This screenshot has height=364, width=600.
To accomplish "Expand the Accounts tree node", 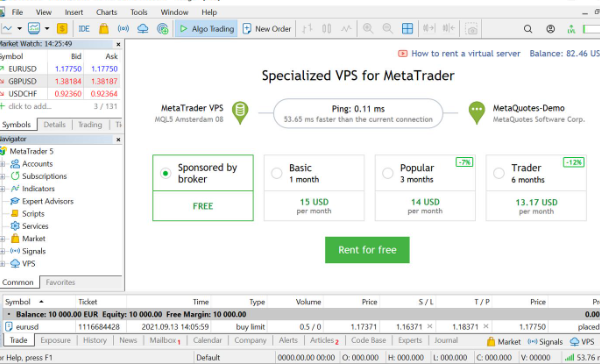I will click(x=3, y=164).
